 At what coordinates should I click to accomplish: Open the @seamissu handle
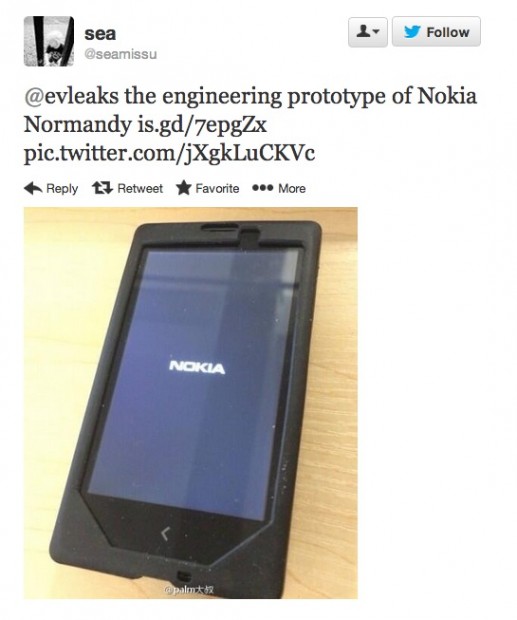click(x=121, y=54)
